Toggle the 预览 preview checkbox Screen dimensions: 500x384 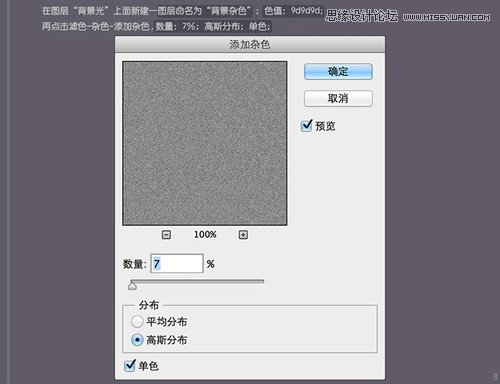tap(306, 126)
